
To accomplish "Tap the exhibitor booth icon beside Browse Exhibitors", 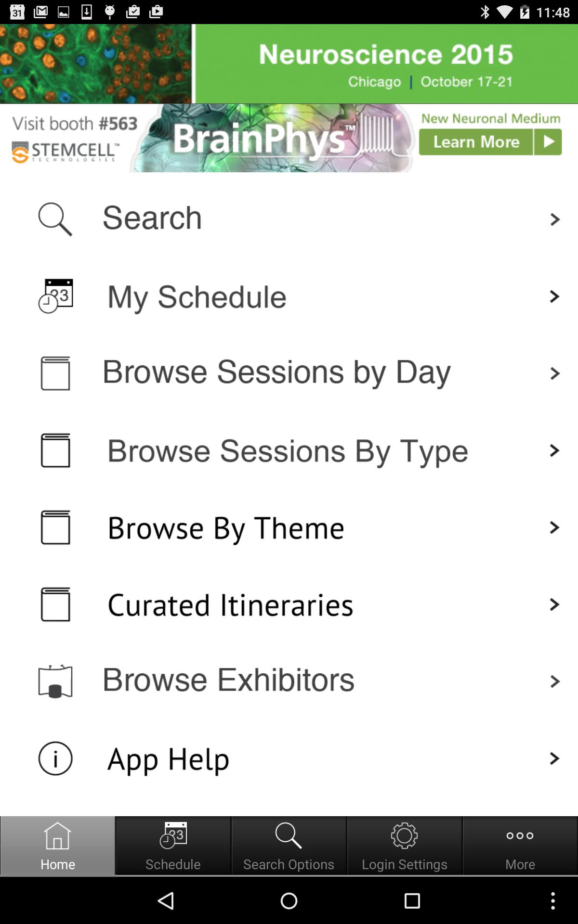I will pos(55,681).
